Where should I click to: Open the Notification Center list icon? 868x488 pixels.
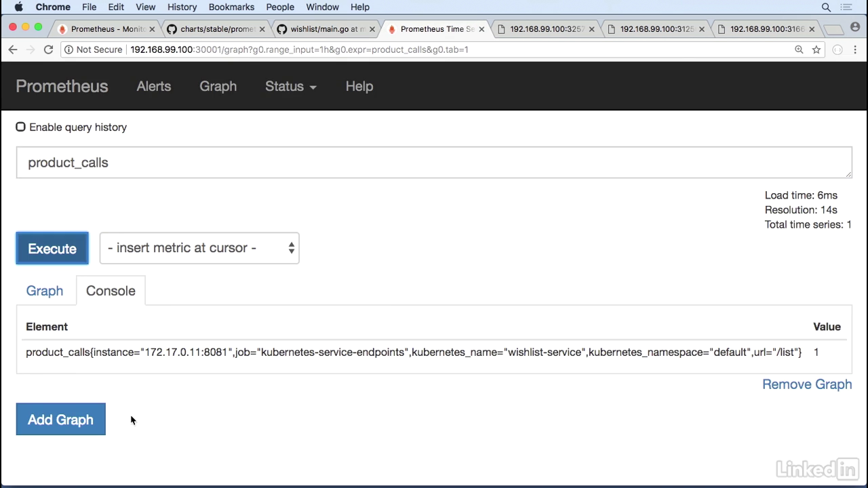point(846,7)
